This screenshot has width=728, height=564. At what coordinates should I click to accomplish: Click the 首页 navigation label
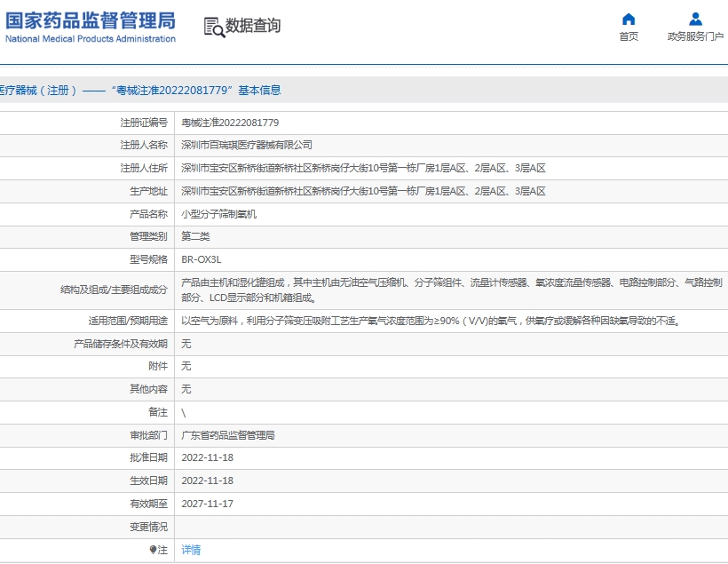pyautogui.click(x=628, y=36)
